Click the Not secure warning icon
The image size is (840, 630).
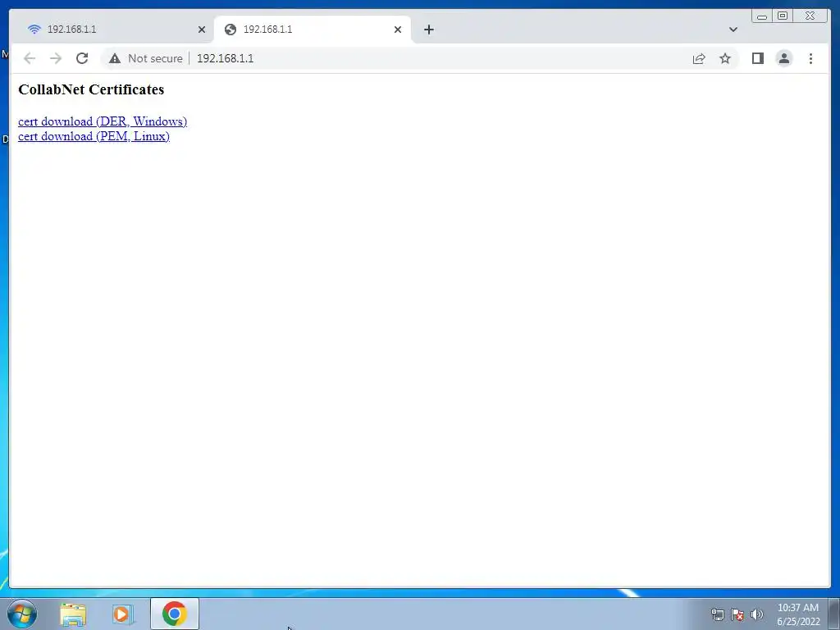(x=115, y=58)
